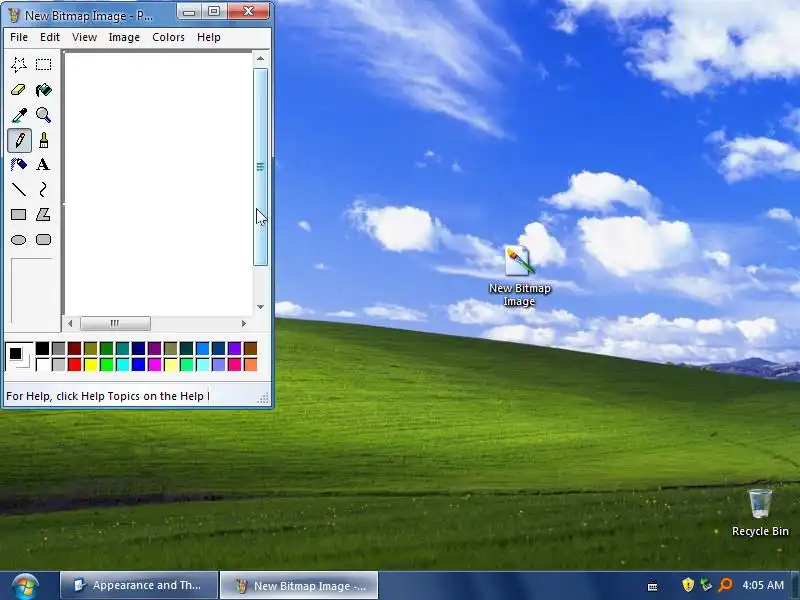The image size is (800, 600).
Task: Open the Image menu
Action: (124, 37)
